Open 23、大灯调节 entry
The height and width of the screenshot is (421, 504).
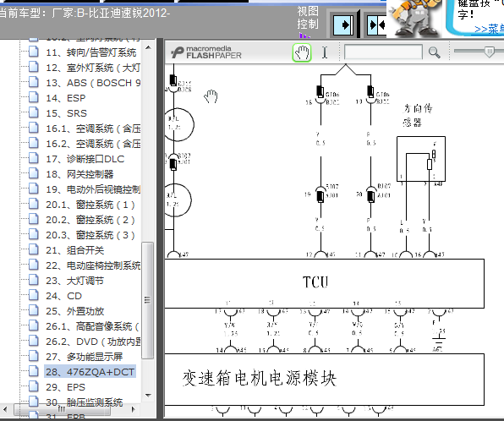coord(75,281)
